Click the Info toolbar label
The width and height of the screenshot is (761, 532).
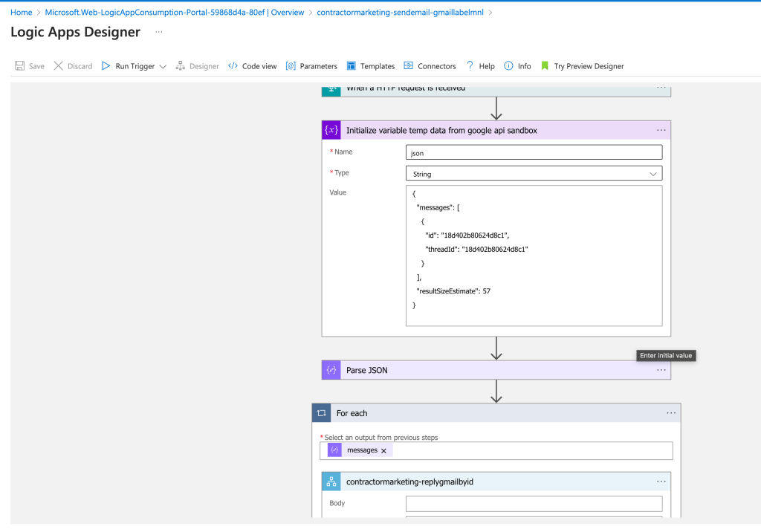point(524,67)
